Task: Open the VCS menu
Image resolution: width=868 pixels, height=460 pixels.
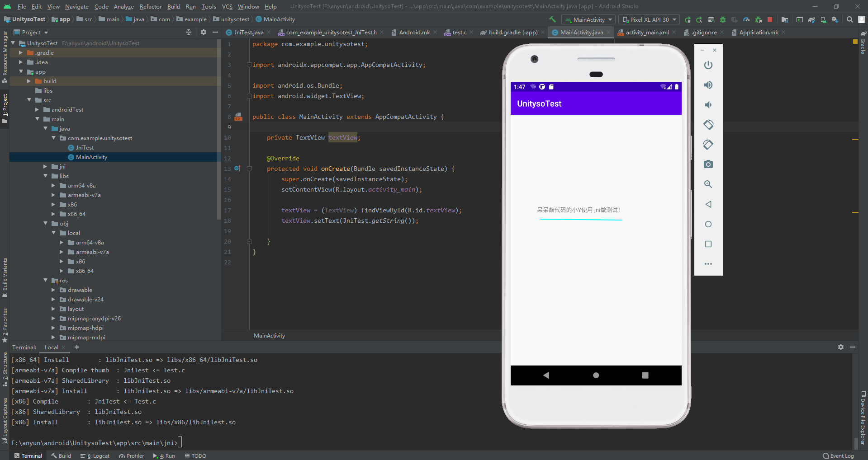Action: tap(227, 6)
